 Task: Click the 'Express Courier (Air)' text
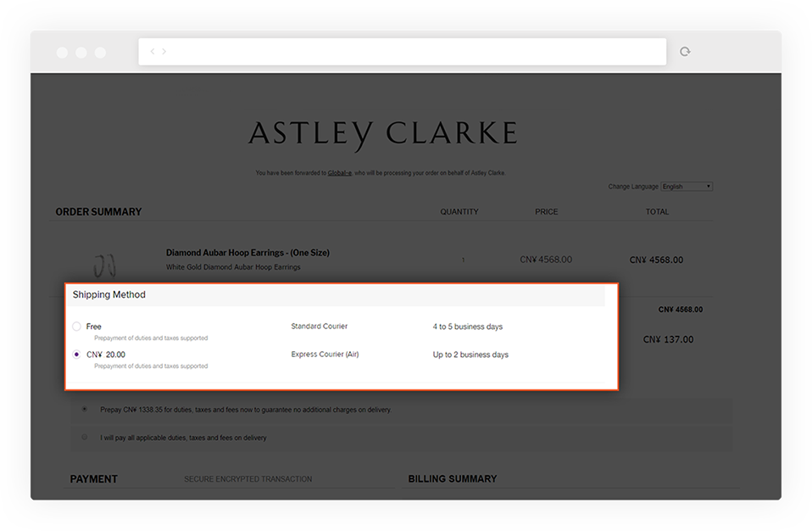coord(325,355)
